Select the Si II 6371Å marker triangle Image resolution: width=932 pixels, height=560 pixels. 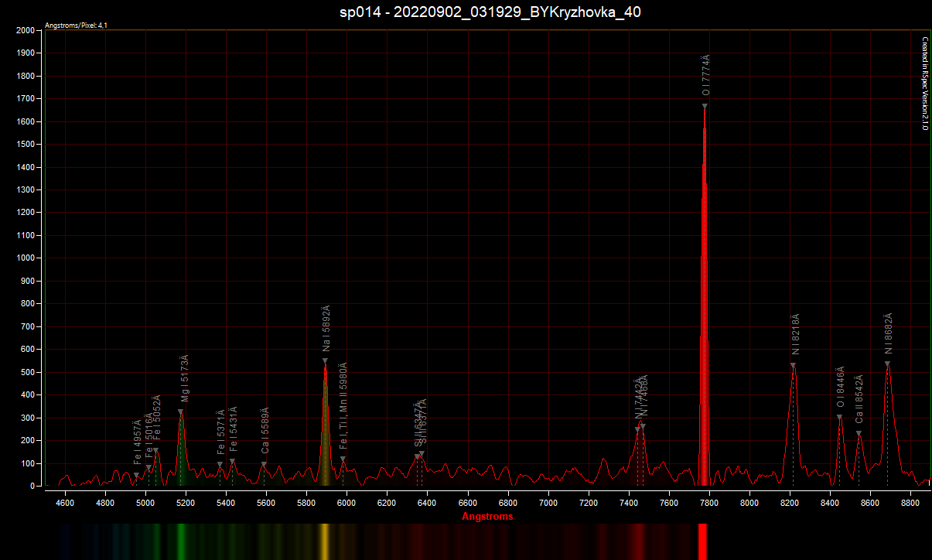[x=422, y=453]
